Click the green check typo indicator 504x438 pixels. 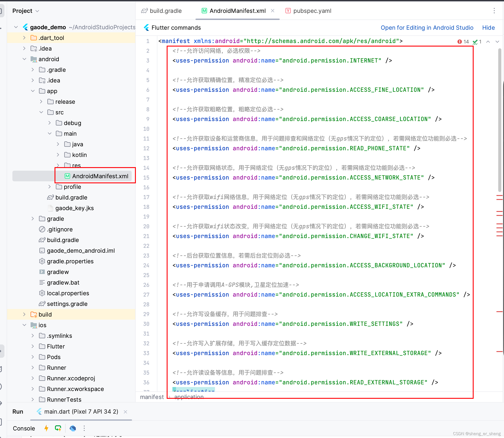[x=477, y=41]
